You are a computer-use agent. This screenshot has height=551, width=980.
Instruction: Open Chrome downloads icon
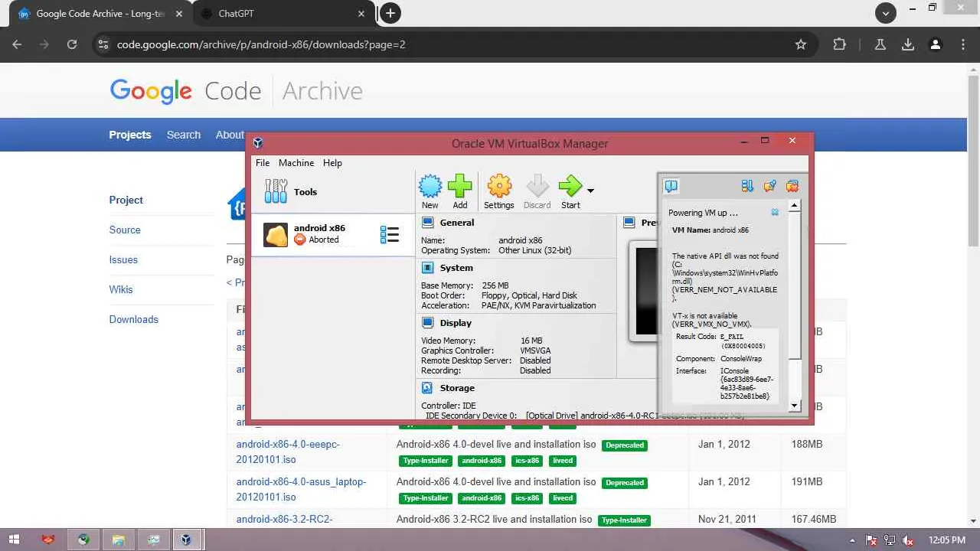[x=908, y=44]
